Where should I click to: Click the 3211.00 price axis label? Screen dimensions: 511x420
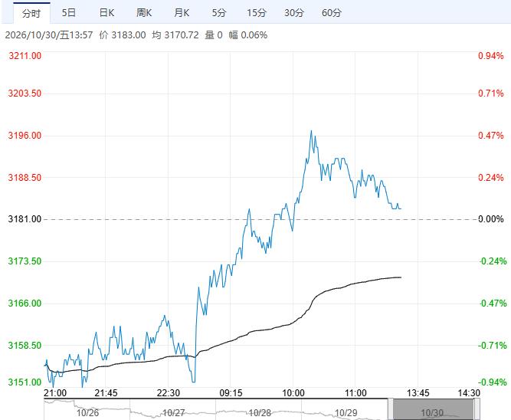(x=25, y=56)
